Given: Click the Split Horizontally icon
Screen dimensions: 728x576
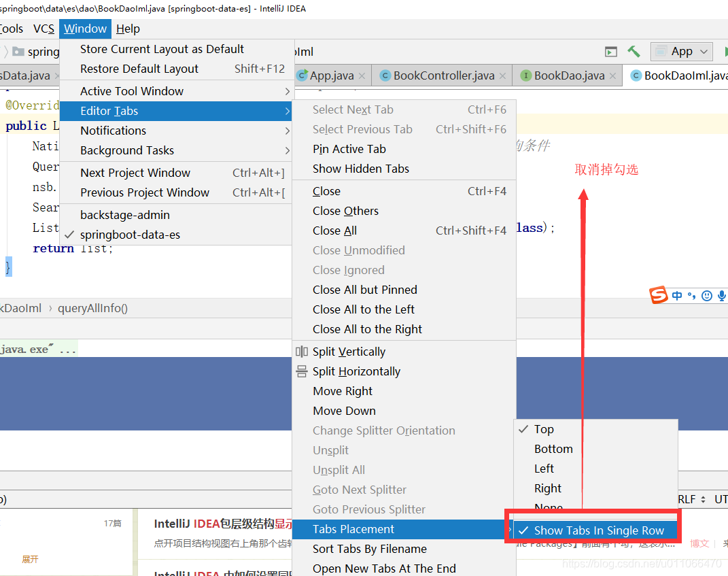Looking at the screenshot, I should point(302,371).
